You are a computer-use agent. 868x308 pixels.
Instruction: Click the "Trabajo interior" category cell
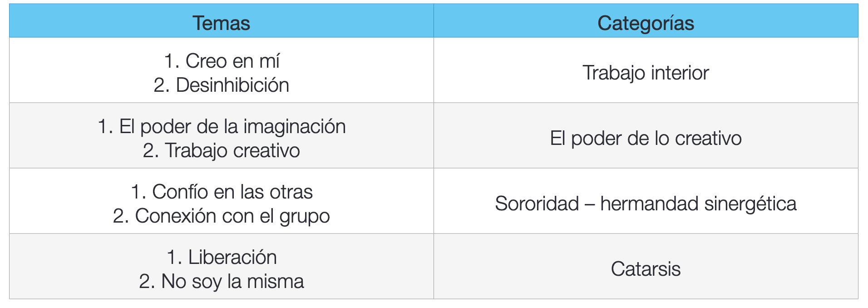click(x=646, y=73)
